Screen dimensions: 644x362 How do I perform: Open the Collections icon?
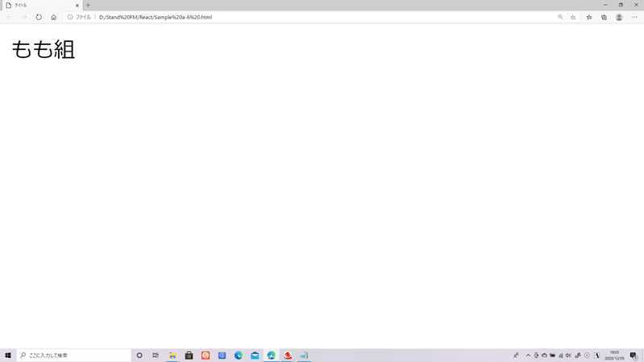[604, 17]
